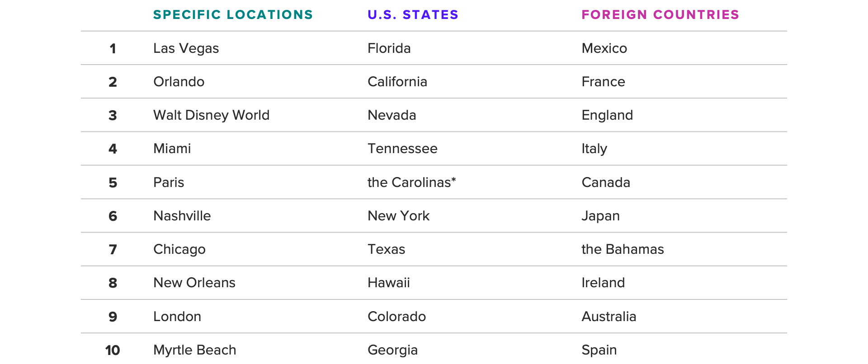Select Hawaii in row eight
This screenshot has width=868, height=364.
click(388, 283)
